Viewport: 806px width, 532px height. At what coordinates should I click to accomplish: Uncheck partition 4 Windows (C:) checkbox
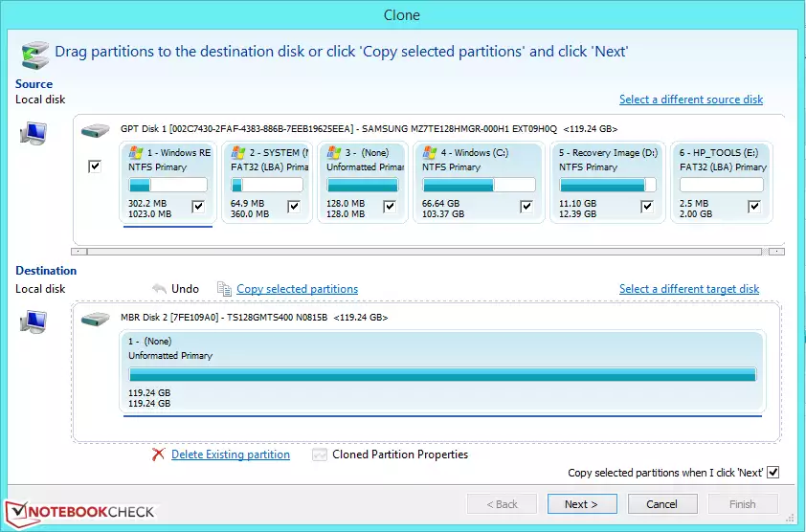pyautogui.click(x=526, y=207)
